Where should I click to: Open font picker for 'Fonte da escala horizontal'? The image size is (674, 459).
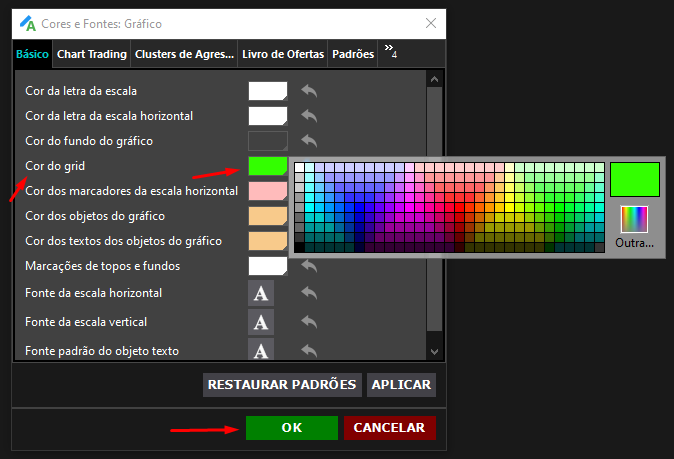(261, 293)
